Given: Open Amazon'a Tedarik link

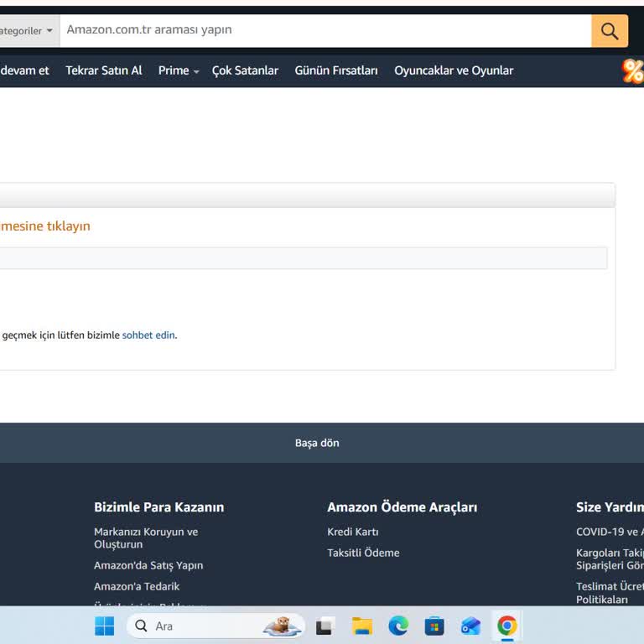Looking at the screenshot, I should tap(137, 586).
